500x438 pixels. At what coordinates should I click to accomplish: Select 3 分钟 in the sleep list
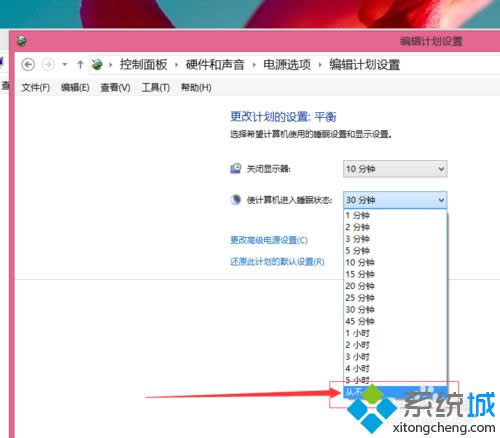(x=395, y=239)
